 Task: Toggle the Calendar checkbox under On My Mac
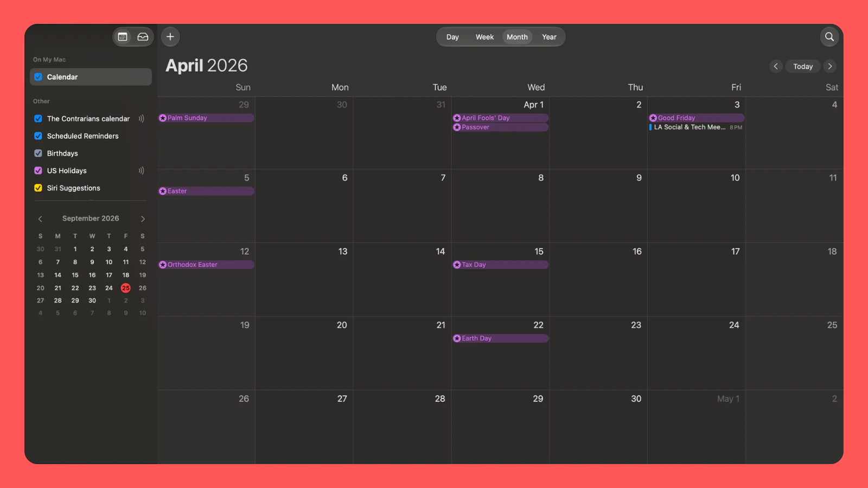[39, 77]
